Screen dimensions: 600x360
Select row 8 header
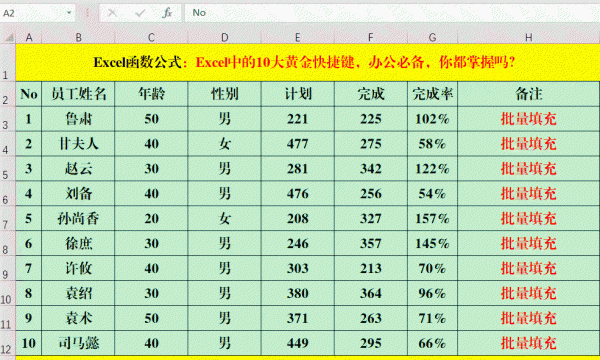pos(8,244)
